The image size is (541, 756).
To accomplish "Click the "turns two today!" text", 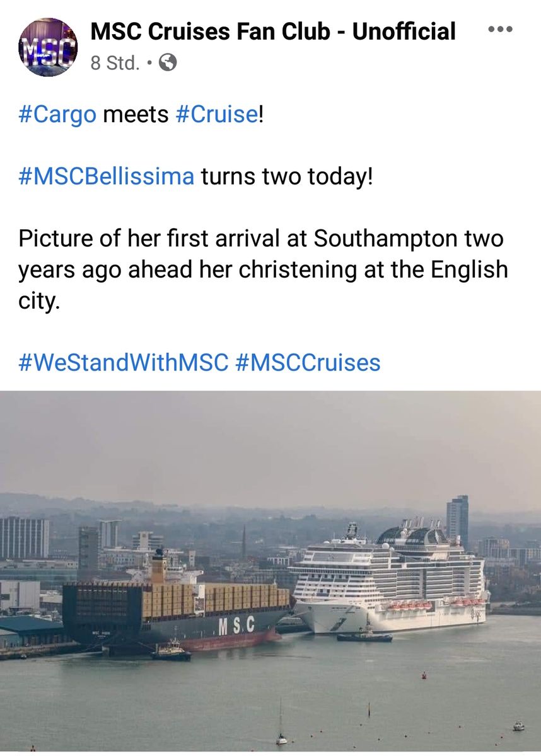I will pos(287,176).
